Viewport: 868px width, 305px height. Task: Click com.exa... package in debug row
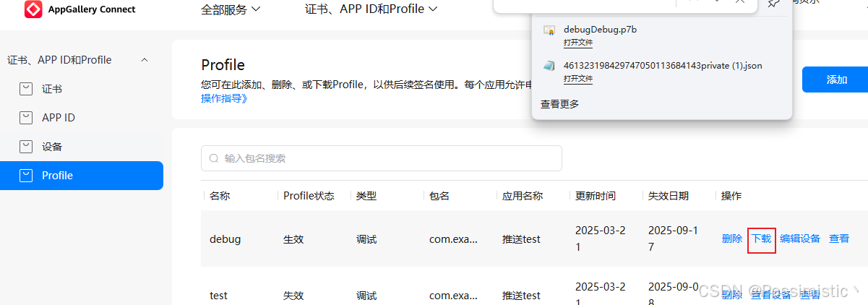[x=453, y=239]
